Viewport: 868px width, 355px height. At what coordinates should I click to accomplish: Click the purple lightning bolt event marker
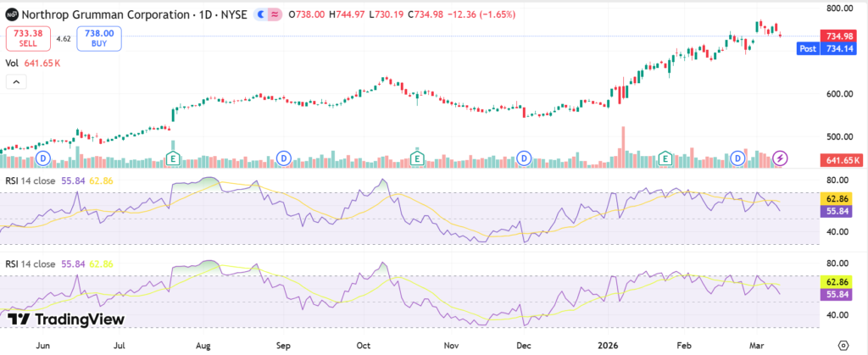tap(780, 158)
